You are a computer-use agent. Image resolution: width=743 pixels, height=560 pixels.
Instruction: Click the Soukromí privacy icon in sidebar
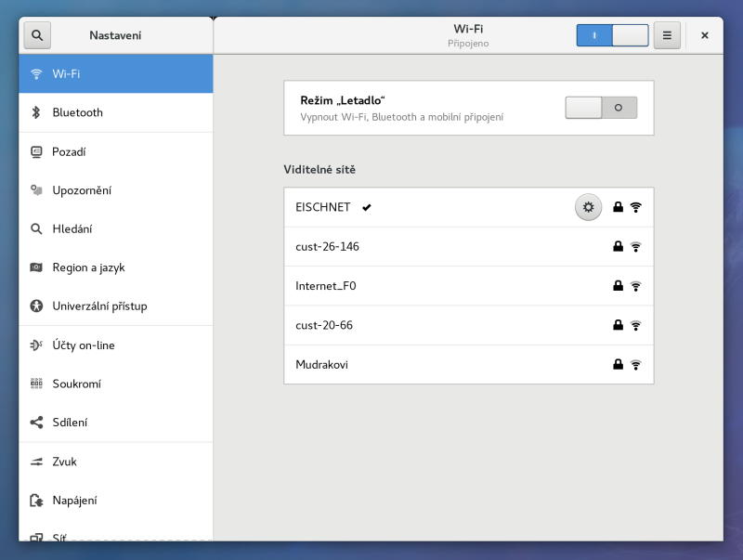(x=37, y=384)
